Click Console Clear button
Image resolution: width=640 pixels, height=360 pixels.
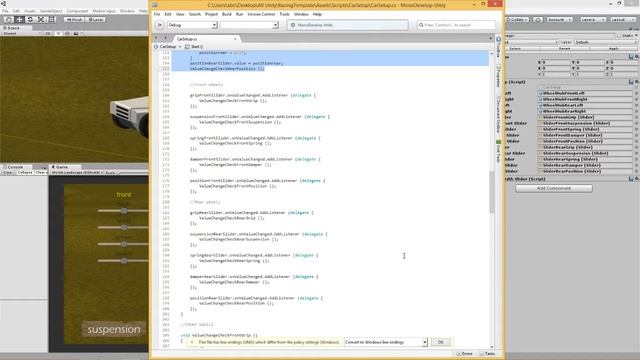pos(8,173)
